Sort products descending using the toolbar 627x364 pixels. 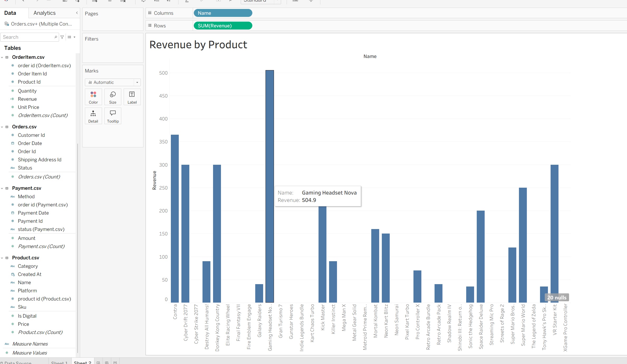168,1
